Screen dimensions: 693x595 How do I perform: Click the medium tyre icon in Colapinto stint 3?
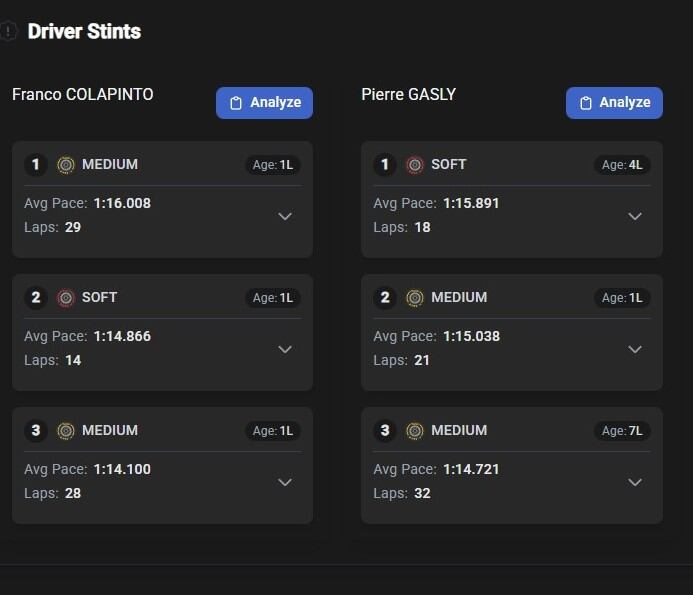coord(66,431)
